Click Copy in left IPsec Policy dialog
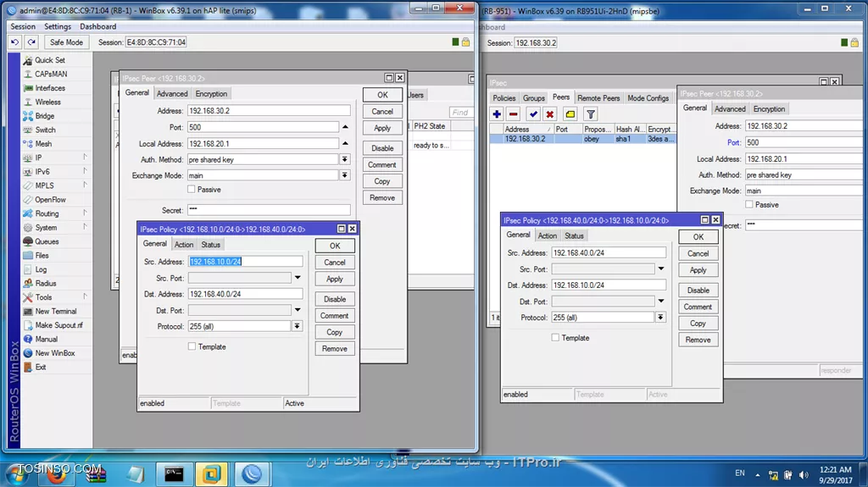 coord(334,332)
